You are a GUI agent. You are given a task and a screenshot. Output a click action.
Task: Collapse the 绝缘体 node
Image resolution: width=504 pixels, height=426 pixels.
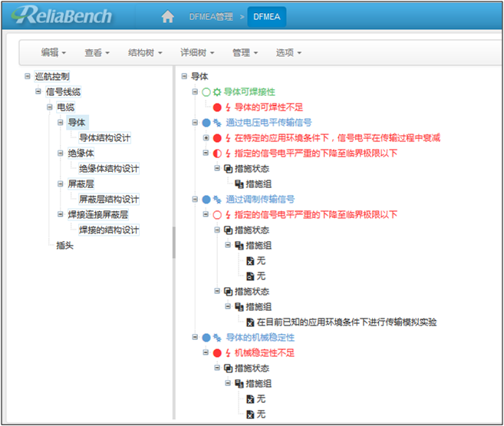point(61,153)
